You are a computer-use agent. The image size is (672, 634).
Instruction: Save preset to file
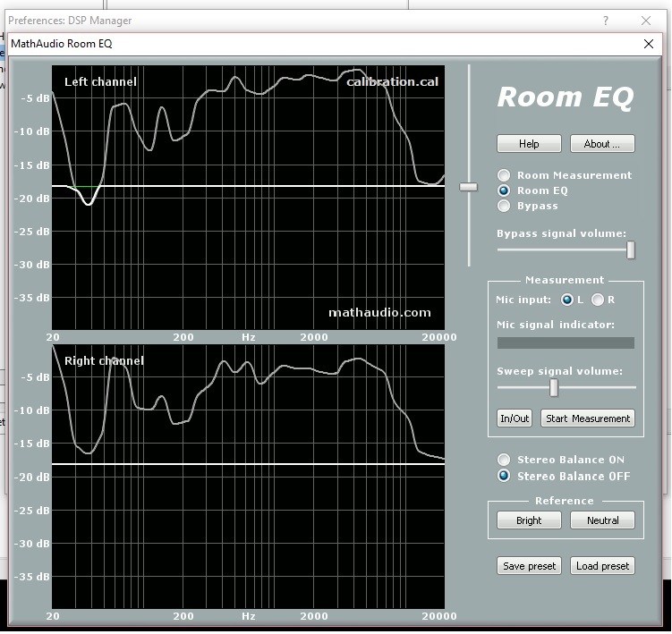529,566
